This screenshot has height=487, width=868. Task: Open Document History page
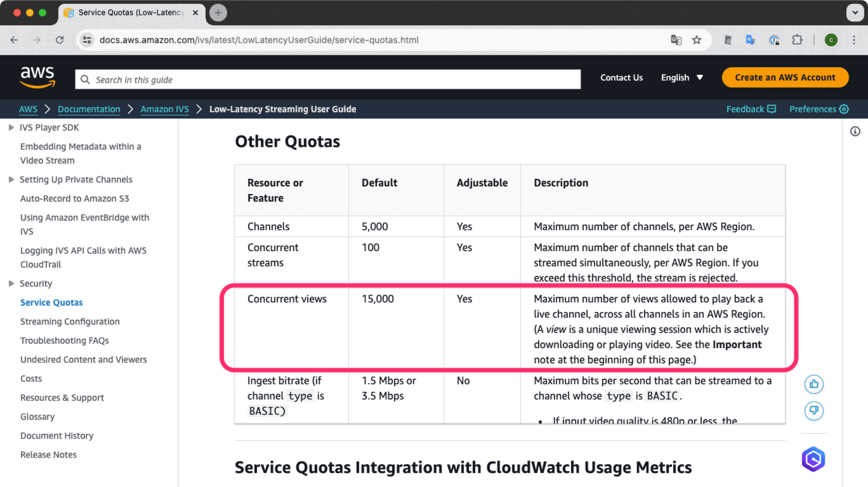(x=57, y=436)
